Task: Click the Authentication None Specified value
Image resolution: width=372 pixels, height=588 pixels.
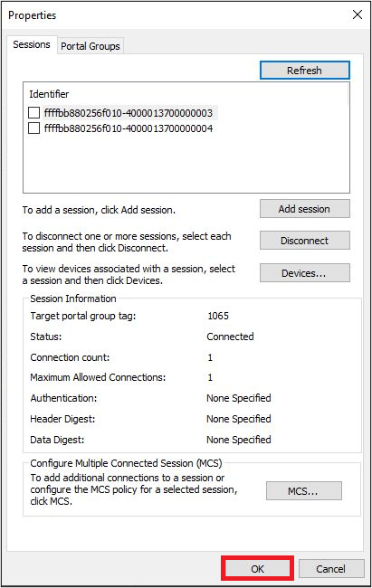Action: pos(239,398)
